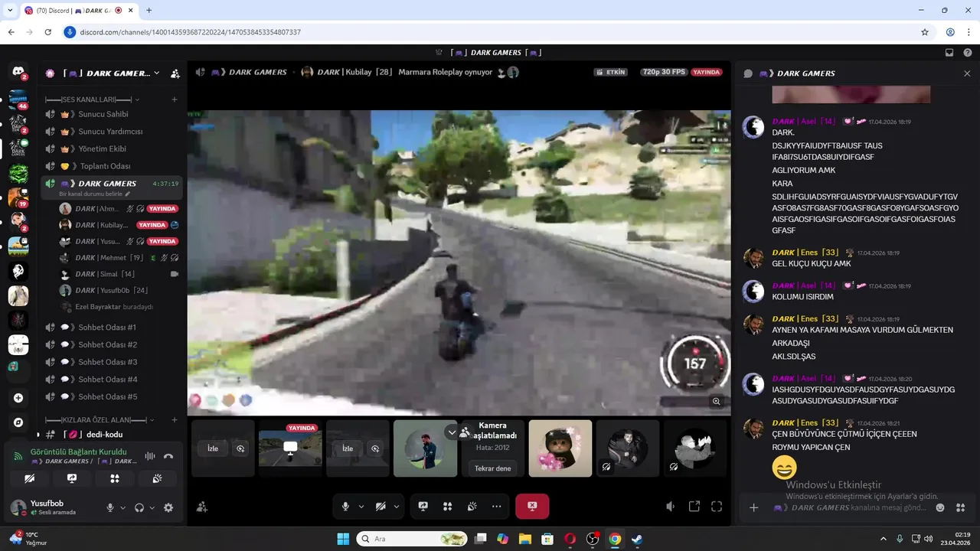Open emoji picker in chat
980x551 pixels.
pos(940,507)
